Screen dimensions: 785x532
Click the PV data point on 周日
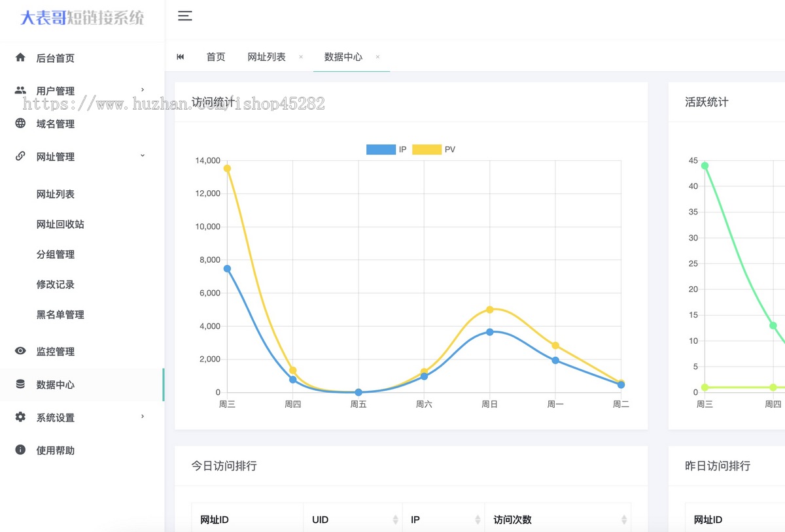(489, 310)
